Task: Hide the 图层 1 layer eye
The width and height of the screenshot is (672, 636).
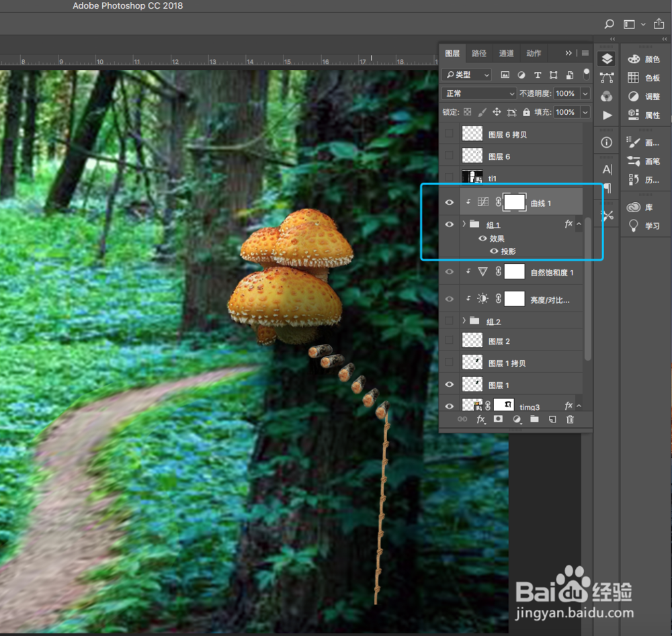Action: point(449,384)
